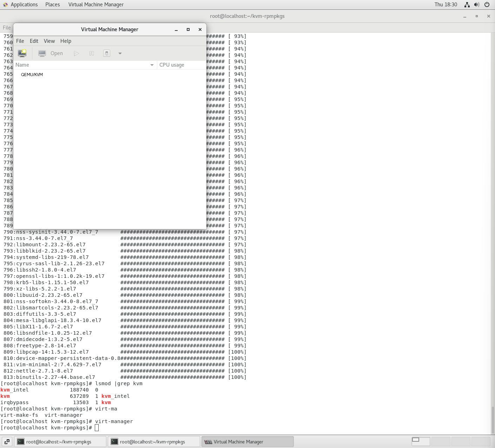Select the first workspace in the switcher

pos(421,442)
